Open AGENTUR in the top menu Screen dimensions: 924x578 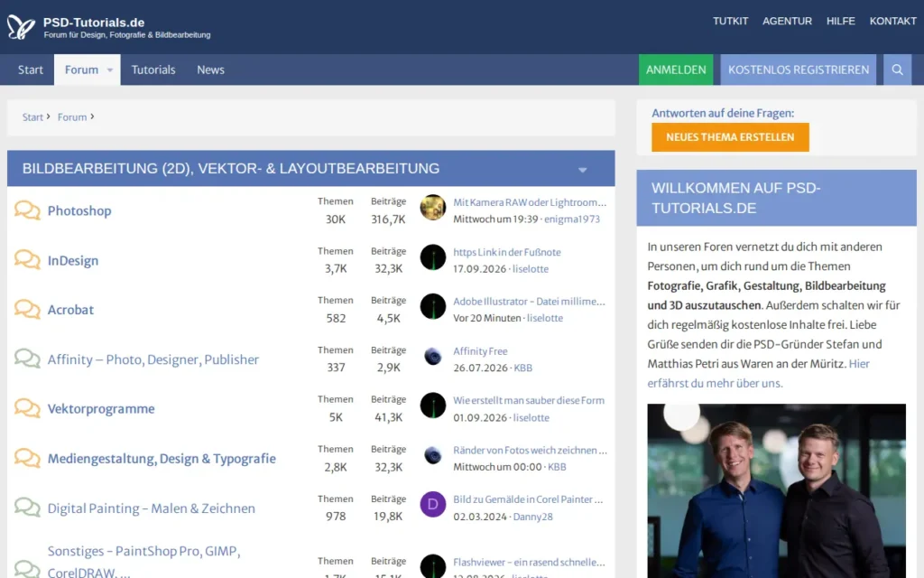click(787, 22)
